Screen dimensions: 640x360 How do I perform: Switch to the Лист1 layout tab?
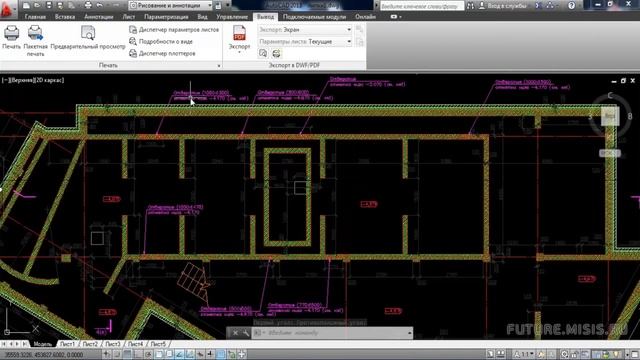[67, 344]
